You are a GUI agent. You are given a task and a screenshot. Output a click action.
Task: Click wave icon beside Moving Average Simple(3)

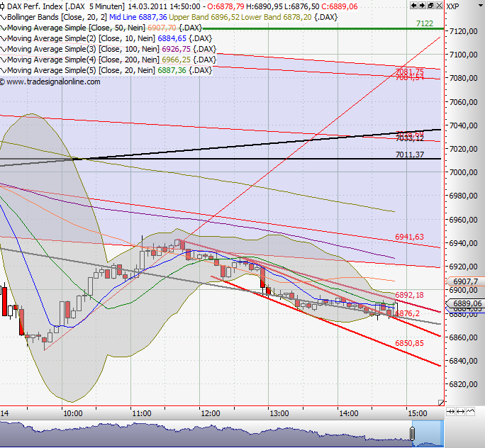click(x=4, y=49)
